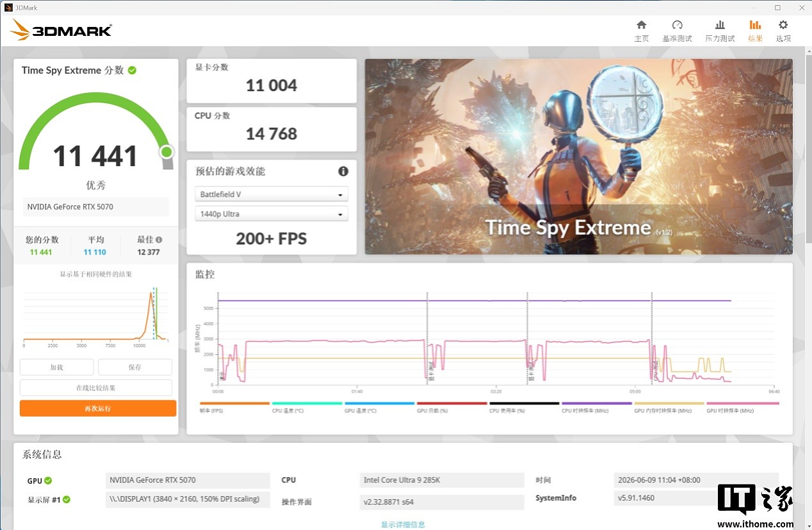
Task: Click the 3DMark logo
Action: 61,29
